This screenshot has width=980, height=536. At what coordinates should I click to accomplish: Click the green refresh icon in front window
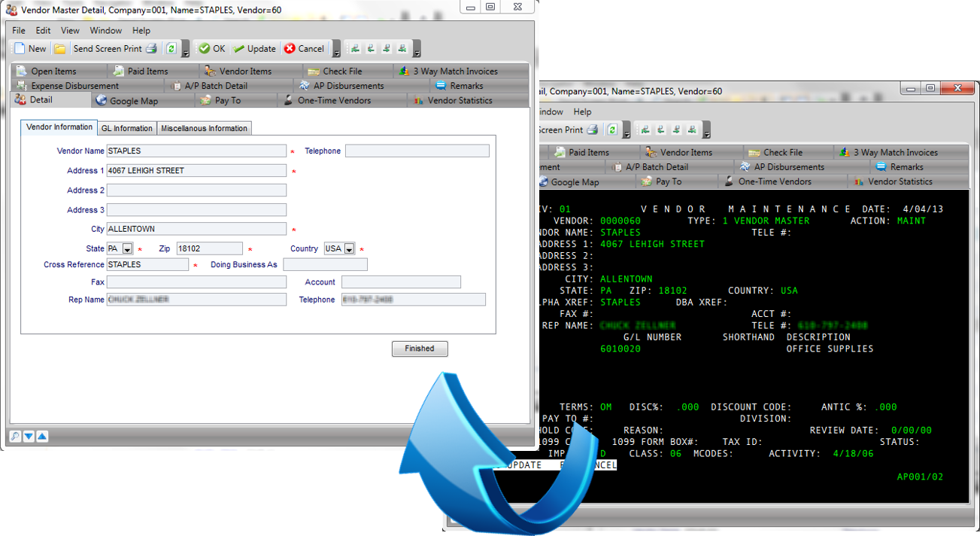pos(171,48)
